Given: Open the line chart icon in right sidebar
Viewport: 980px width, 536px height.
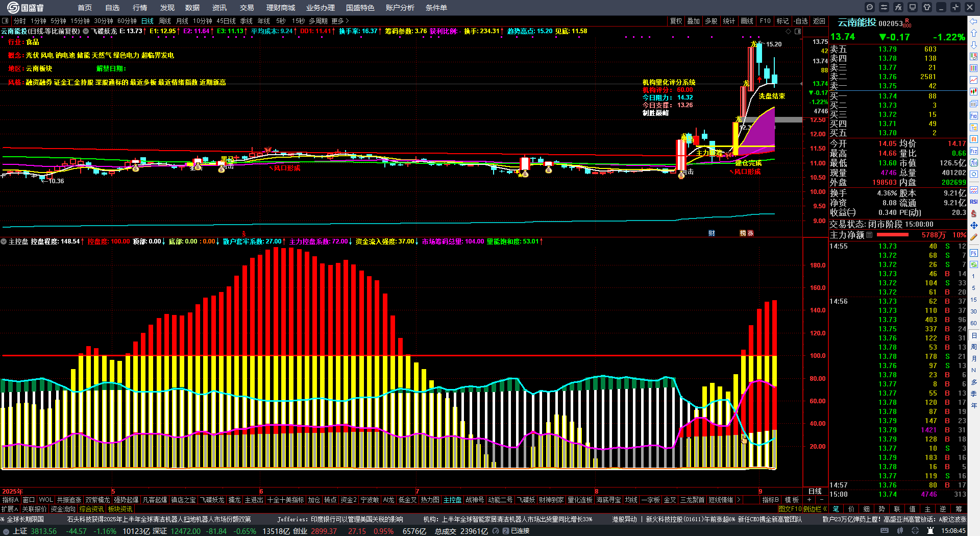Looking at the screenshot, I should tap(974, 80).
